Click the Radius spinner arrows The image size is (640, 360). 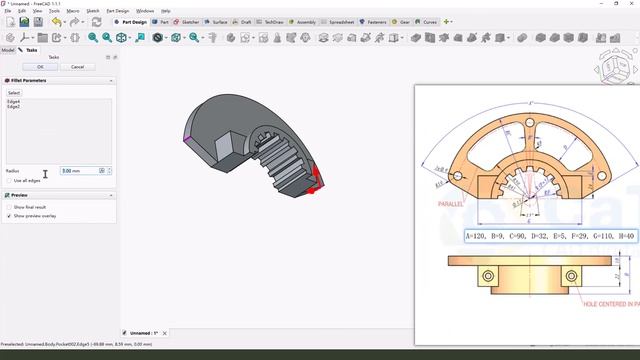109,171
